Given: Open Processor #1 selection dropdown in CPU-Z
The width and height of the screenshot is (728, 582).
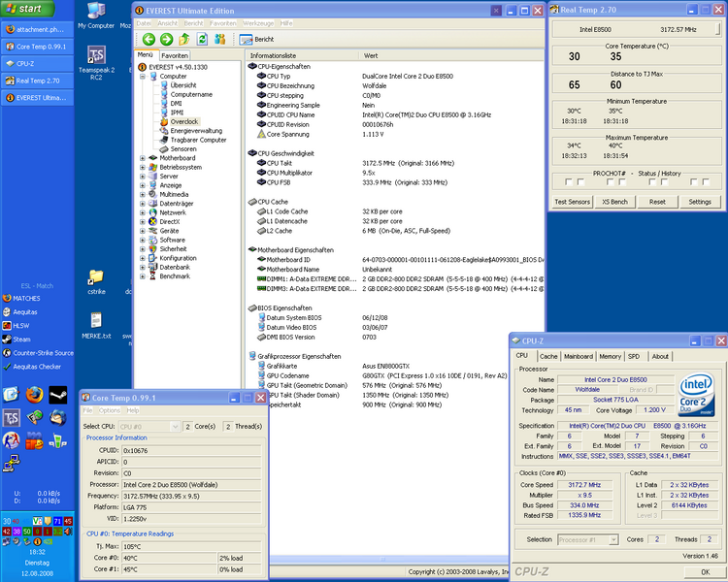Looking at the screenshot, I should pos(613,539).
